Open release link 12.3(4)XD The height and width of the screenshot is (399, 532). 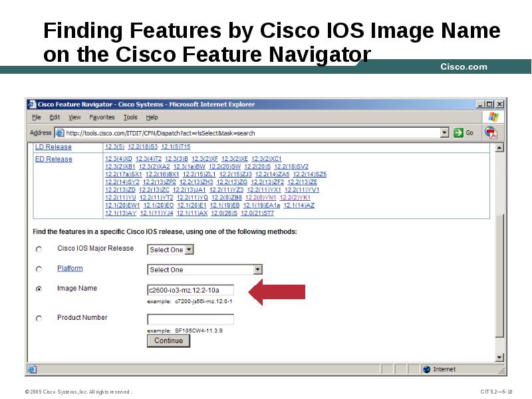coord(118,159)
